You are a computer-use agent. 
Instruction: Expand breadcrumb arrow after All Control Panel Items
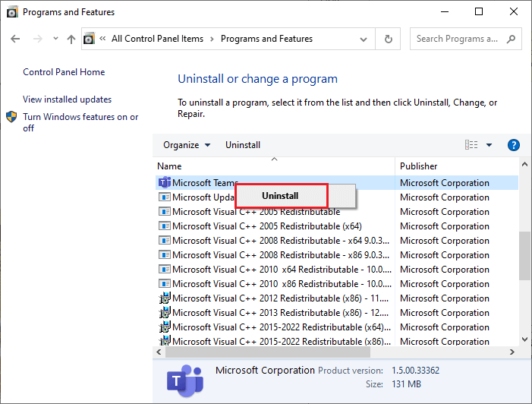tap(212, 39)
